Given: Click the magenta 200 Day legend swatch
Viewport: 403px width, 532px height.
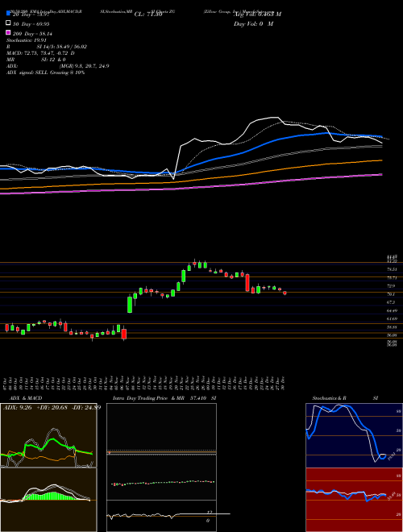Looking at the screenshot, I should coord(8,32).
